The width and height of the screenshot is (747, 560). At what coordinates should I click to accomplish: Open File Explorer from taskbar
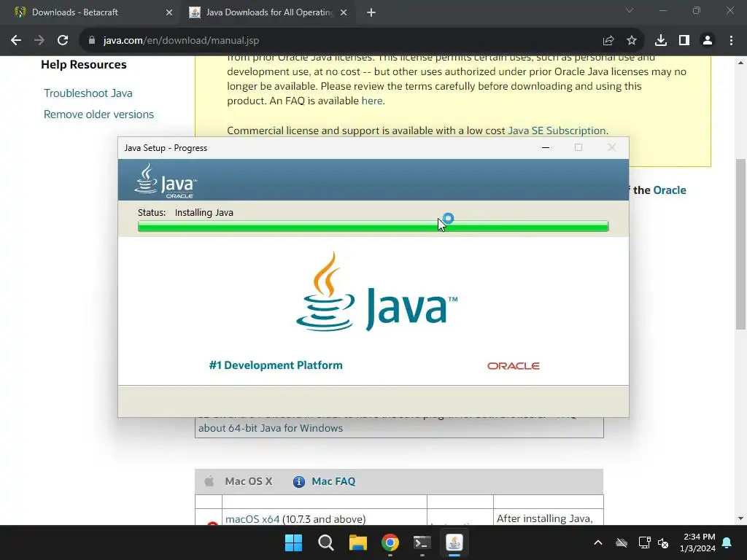click(x=357, y=542)
